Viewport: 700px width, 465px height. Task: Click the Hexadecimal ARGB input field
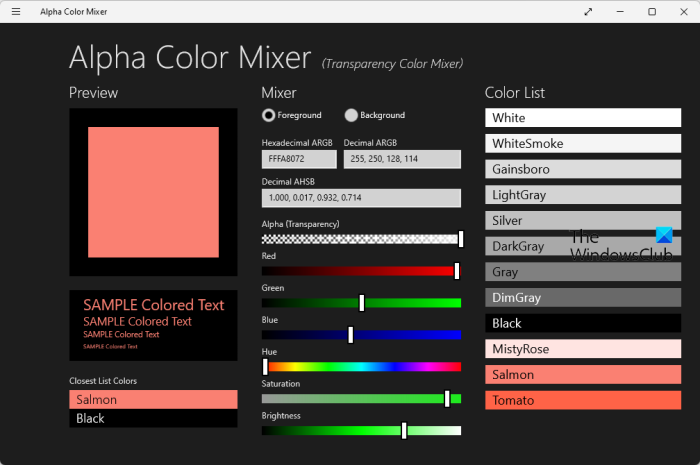click(x=299, y=159)
